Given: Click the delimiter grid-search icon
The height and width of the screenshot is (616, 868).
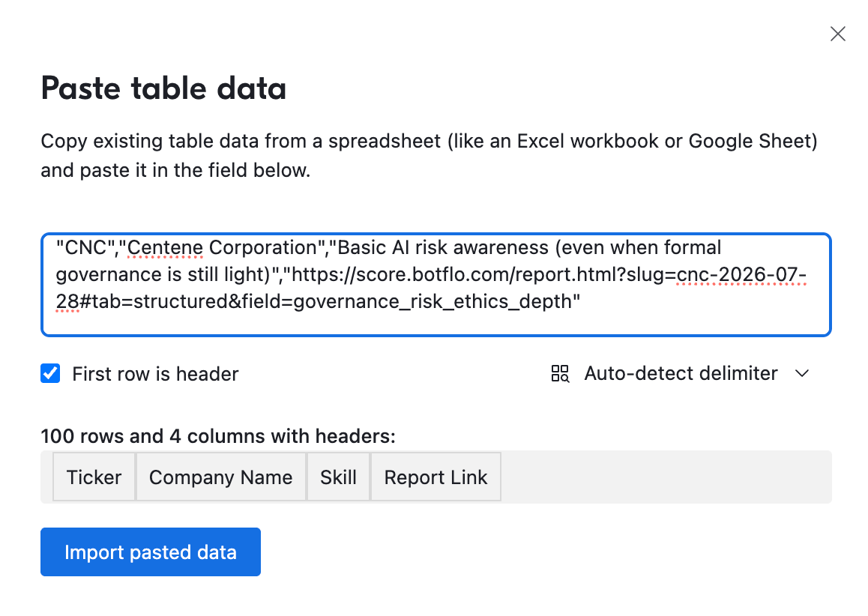Looking at the screenshot, I should tap(560, 374).
